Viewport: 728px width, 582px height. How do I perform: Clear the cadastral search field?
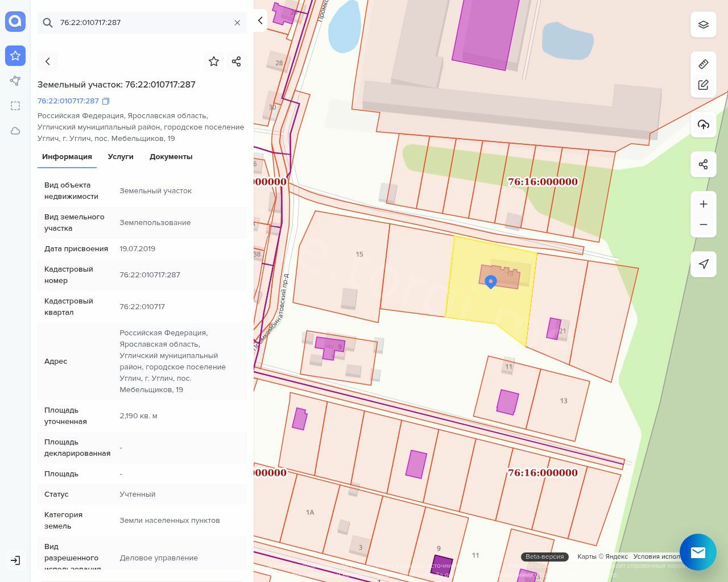click(x=237, y=23)
